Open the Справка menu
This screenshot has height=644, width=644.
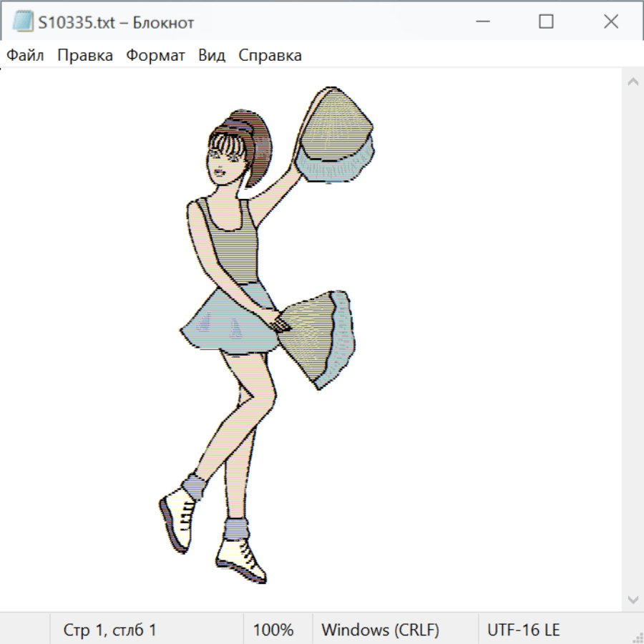270,55
